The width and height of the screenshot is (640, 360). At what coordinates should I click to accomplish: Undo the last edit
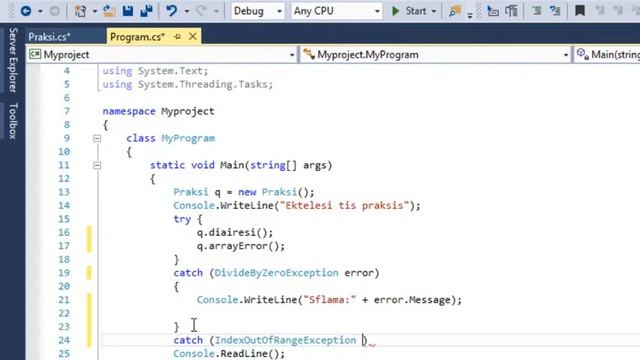click(171, 11)
